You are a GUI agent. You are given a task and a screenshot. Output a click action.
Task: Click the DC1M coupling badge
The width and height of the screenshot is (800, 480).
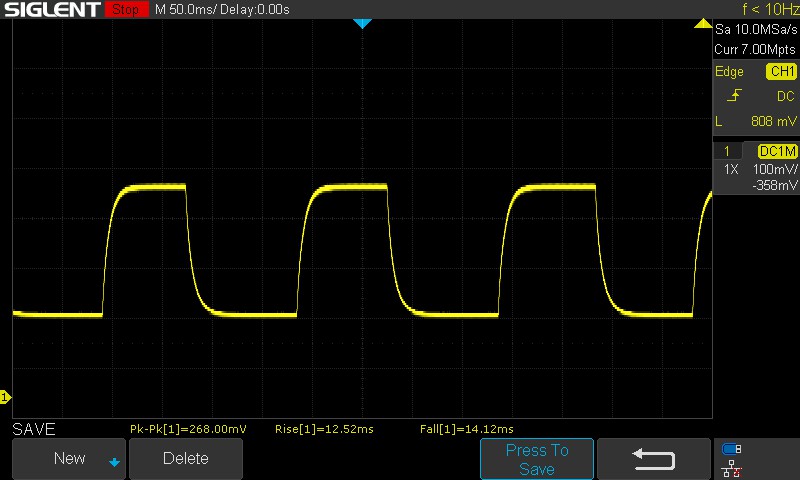click(x=777, y=151)
